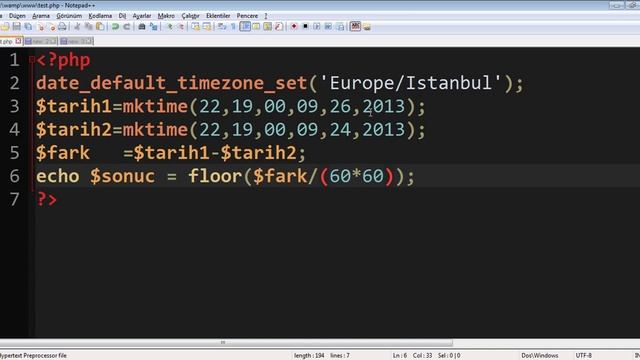Click the '60*60' expression
640x360 pixels.
[356, 176]
